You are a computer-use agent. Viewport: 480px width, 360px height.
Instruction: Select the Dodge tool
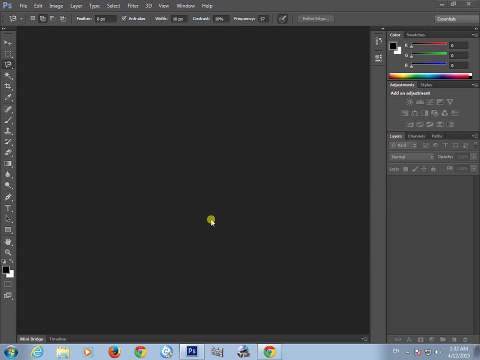click(8, 186)
